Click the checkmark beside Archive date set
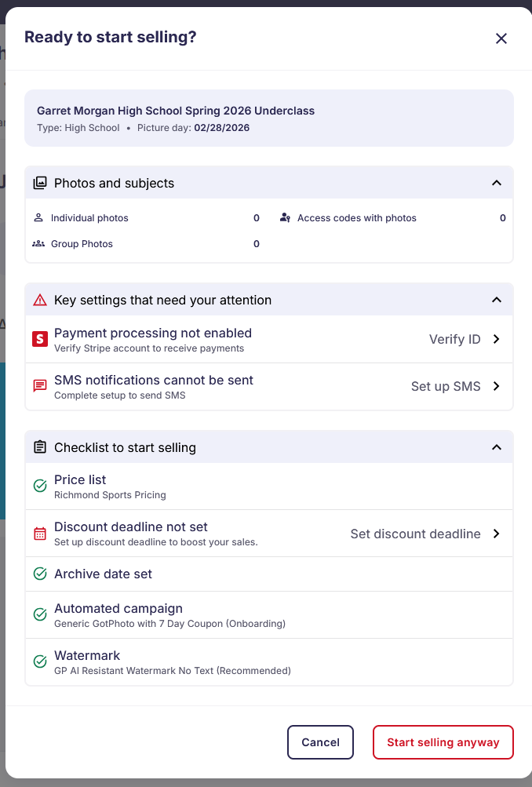The width and height of the screenshot is (532, 787). tap(39, 574)
